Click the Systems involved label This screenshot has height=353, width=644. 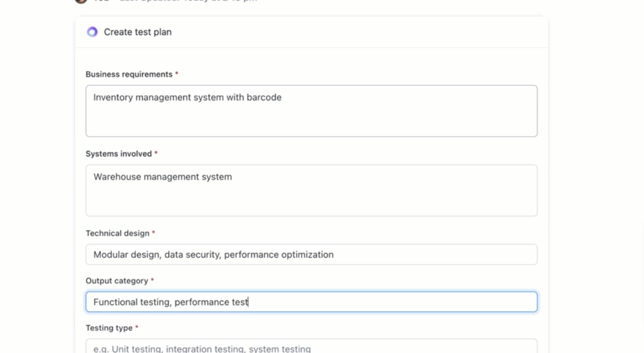(x=119, y=154)
